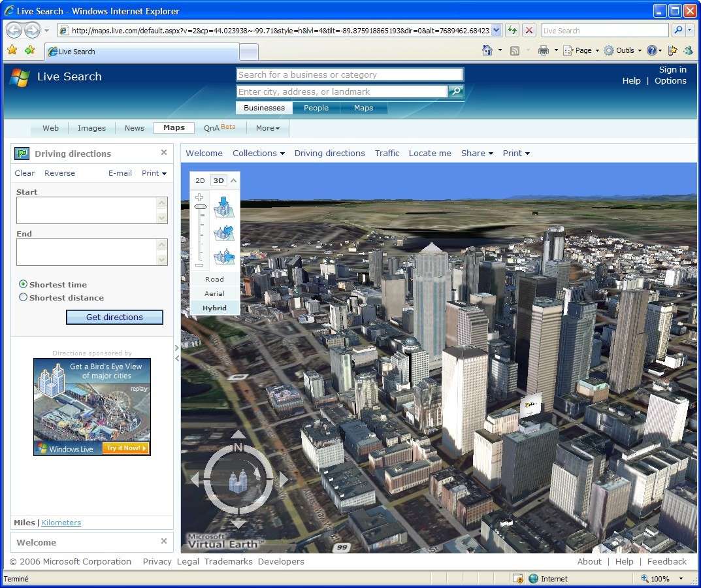Viewport: 701px width, 588px height.
Task: Switch to the Businesses search tab
Action: [264, 108]
